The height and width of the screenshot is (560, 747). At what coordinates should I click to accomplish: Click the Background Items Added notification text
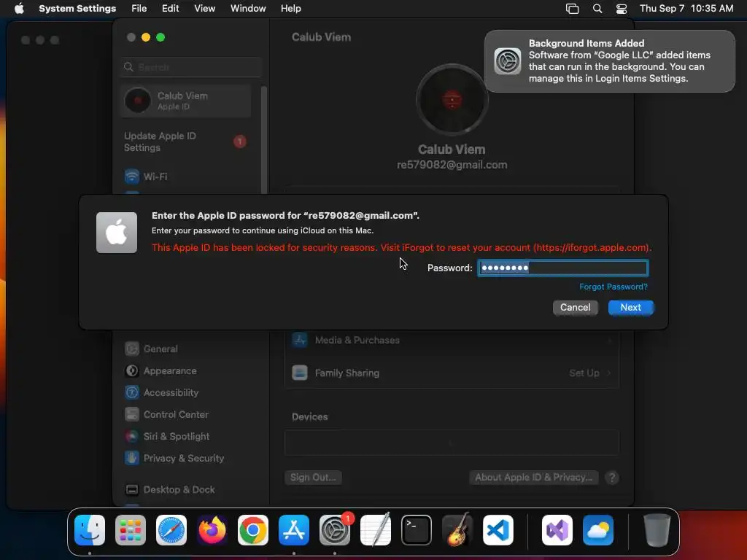pos(619,61)
